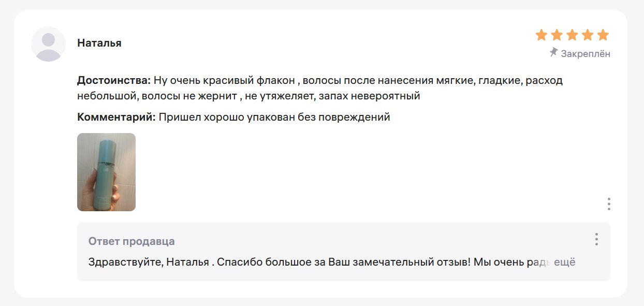Click the pin icon next to Закреплён
Viewport: 644px width, 306px height.
coord(554,52)
